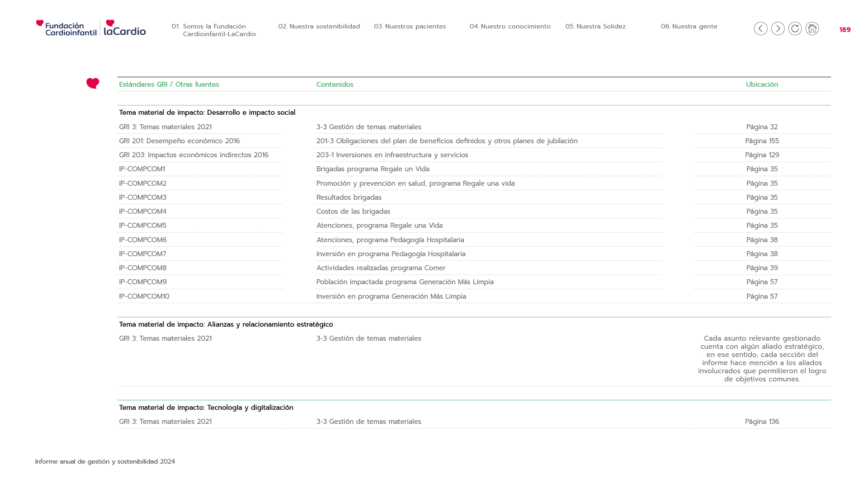Click heading 'Tecnología y digitalización'
This screenshot has width=868, height=488.
coord(250,408)
